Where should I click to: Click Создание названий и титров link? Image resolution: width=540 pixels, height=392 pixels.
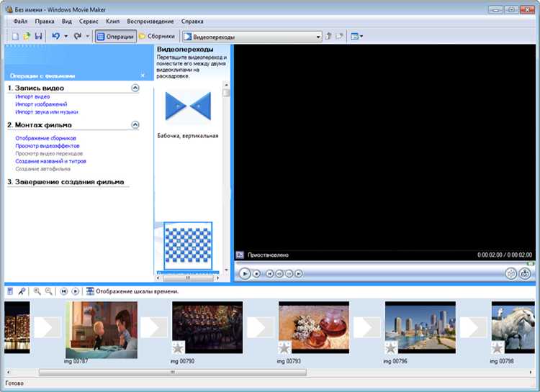tap(50, 161)
